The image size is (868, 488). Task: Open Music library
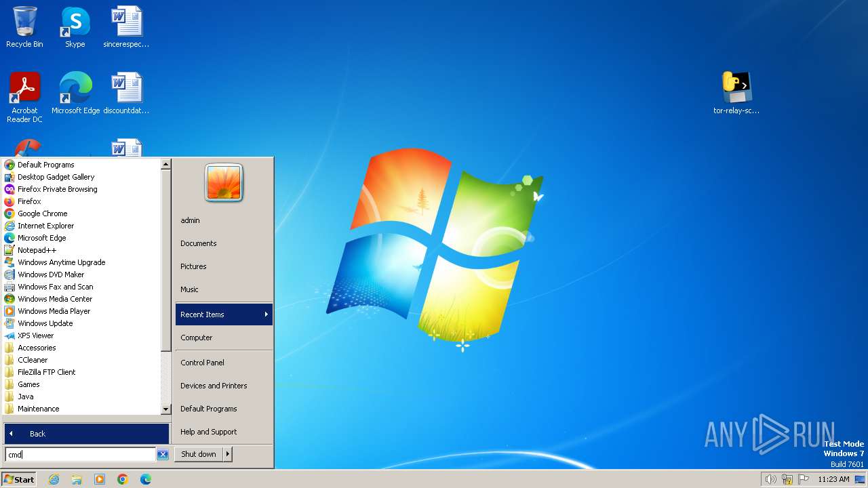point(224,289)
